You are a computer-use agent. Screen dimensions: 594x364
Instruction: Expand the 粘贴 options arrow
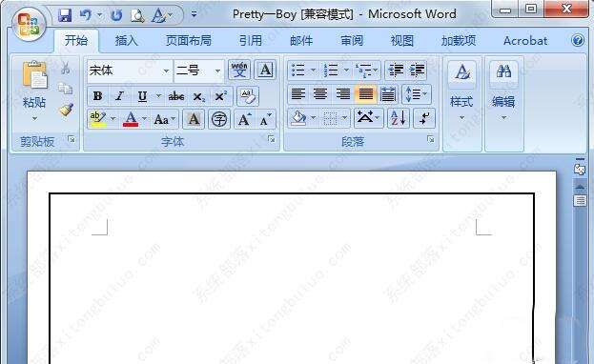(x=34, y=119)
